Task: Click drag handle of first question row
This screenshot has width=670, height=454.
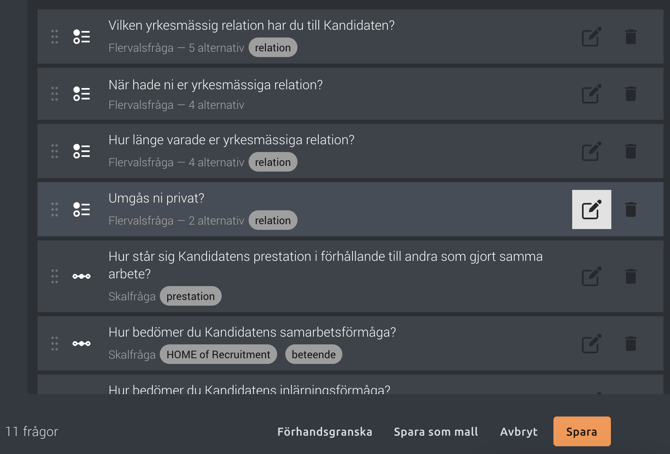Action: point(54,37)
